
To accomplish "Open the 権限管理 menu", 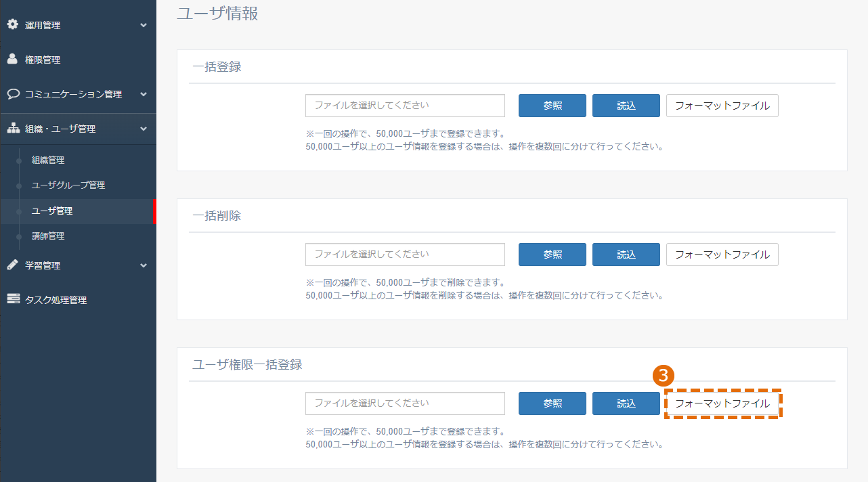I will 78,60.
